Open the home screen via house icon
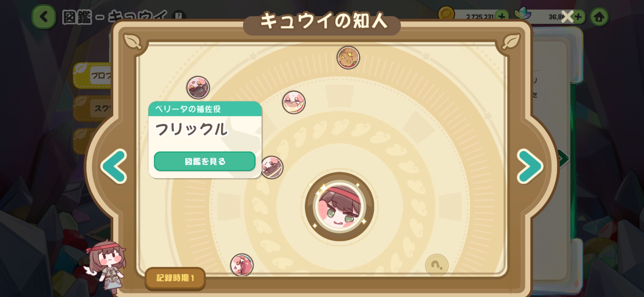644x297 pixels. (599, 17)
